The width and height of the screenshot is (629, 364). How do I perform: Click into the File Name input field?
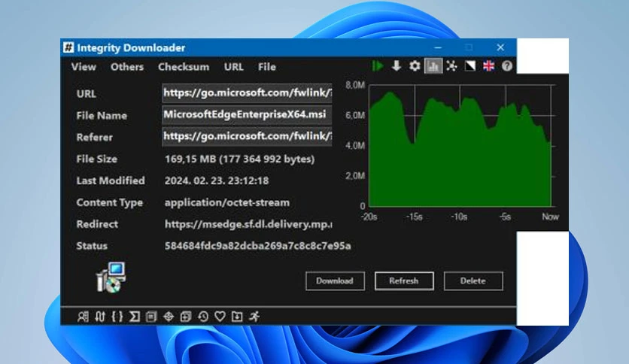[247, 114]
